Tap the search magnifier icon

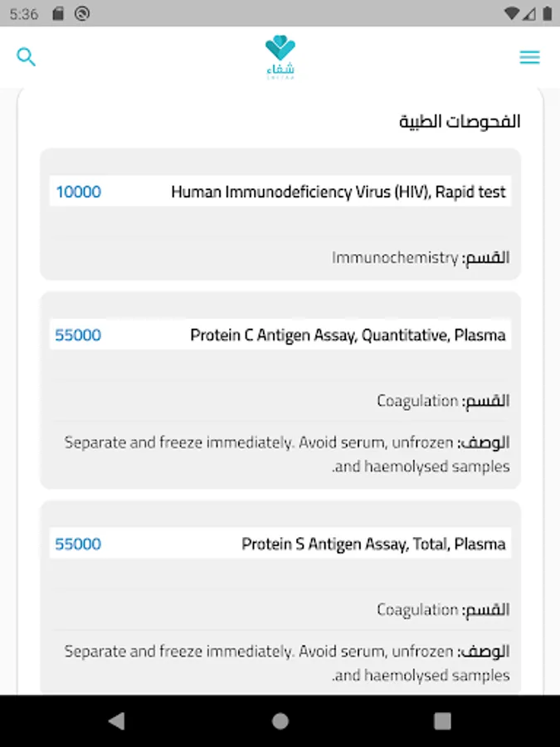tap(27, 57)
